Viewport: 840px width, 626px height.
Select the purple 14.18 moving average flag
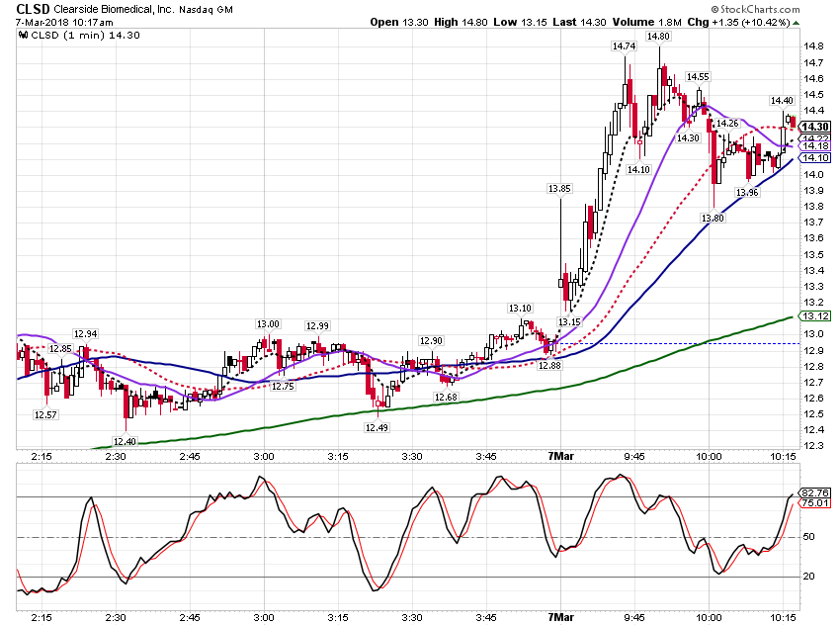coord(815,145)
